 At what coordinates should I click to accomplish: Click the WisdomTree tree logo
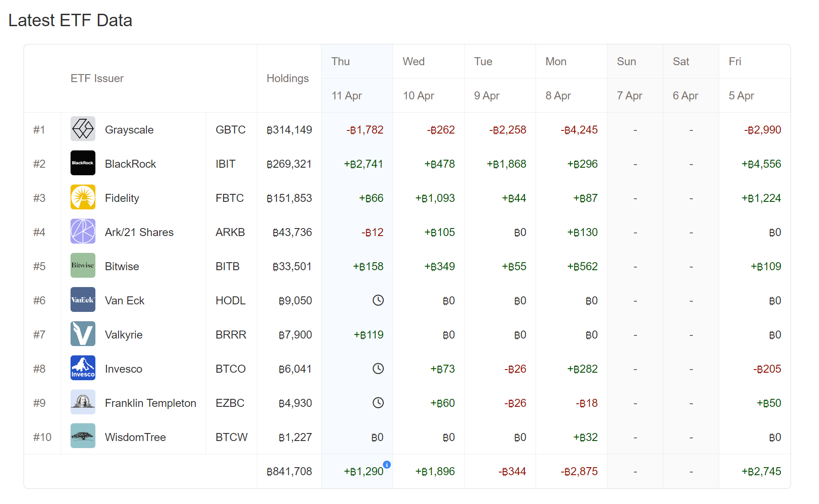pos(83,437)
